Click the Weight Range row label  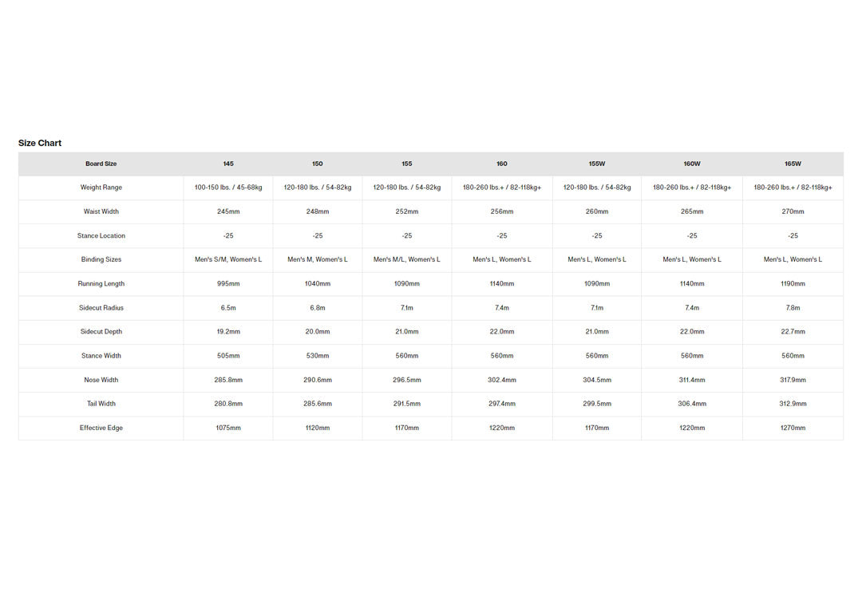coord(101,188)
